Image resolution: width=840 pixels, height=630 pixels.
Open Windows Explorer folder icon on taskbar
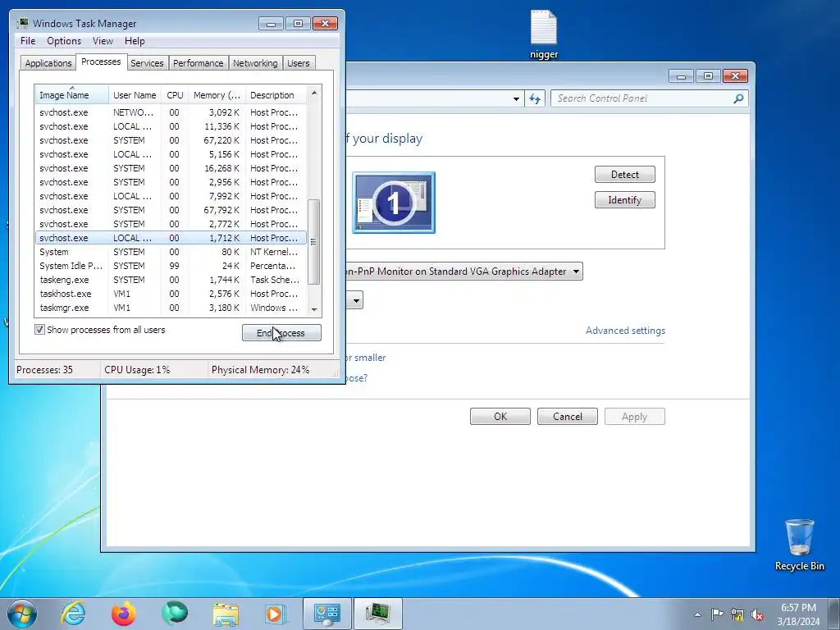coord(226,614)
